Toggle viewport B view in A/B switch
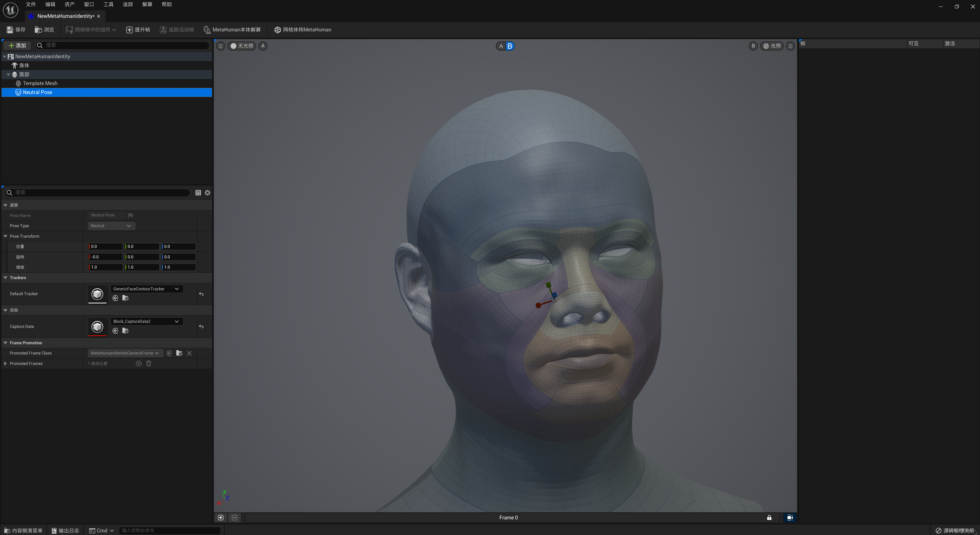980x535 pixels. pyautogui.click(x=510, y=46)
